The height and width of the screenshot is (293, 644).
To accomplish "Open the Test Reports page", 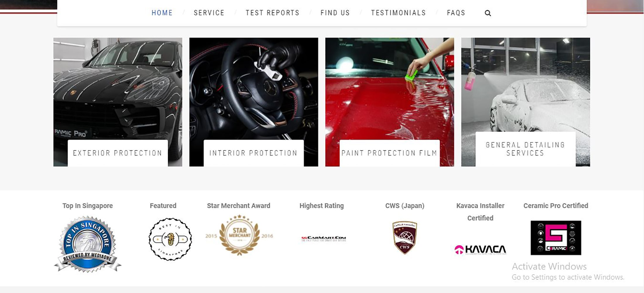I will point(272,13).
